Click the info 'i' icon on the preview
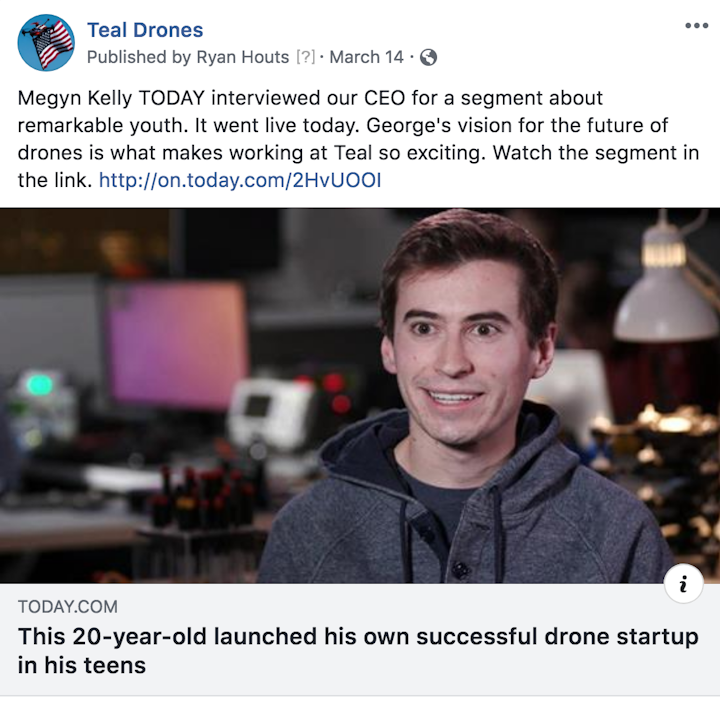This screenshot has width=720, height=708. pyautogui.click(x=683, y=585)
